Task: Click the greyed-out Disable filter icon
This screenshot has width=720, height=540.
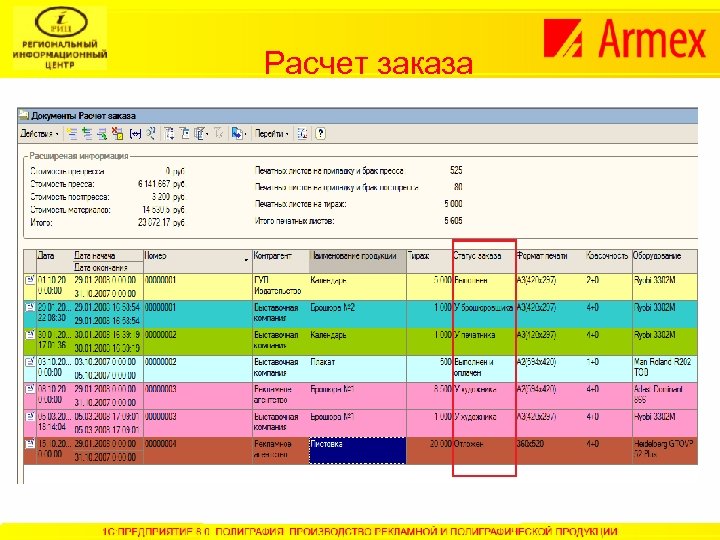Action: (x=219, y=134)
